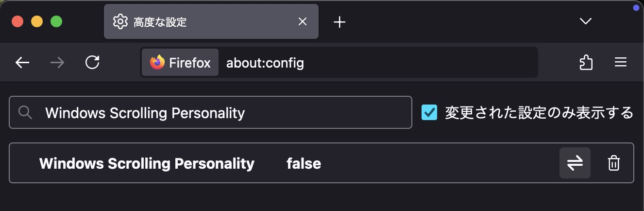
Task: Minimize the window using the yellow button
Action: point(37,21)
